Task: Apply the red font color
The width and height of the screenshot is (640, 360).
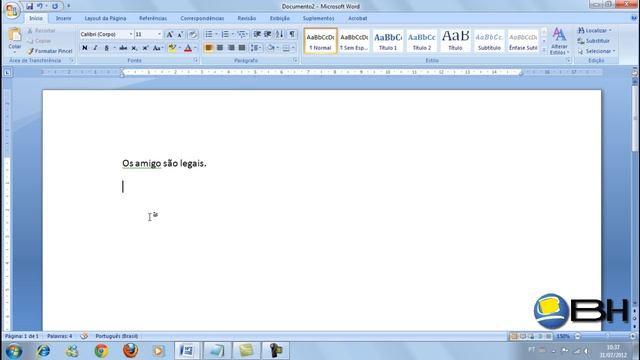Action: coord(188,48)
